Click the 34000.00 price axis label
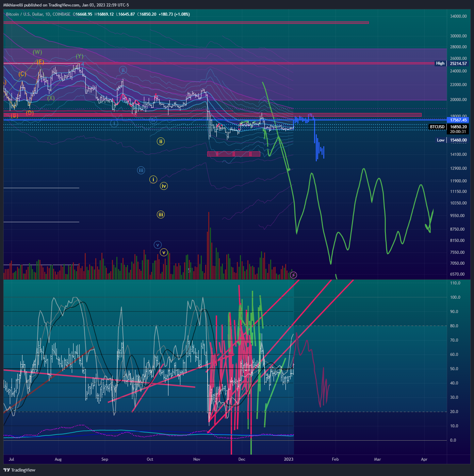 pyautogui.click(x=458, y=16)
